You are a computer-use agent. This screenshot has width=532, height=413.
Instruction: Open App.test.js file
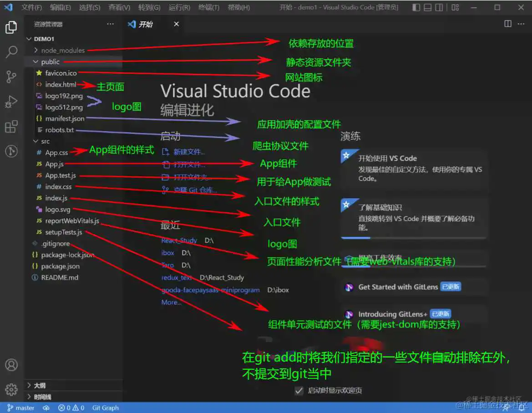[61, 175]
